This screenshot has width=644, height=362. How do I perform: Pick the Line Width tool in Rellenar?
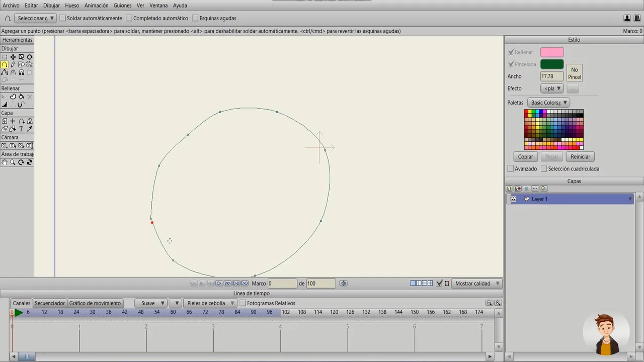[5, 105]
